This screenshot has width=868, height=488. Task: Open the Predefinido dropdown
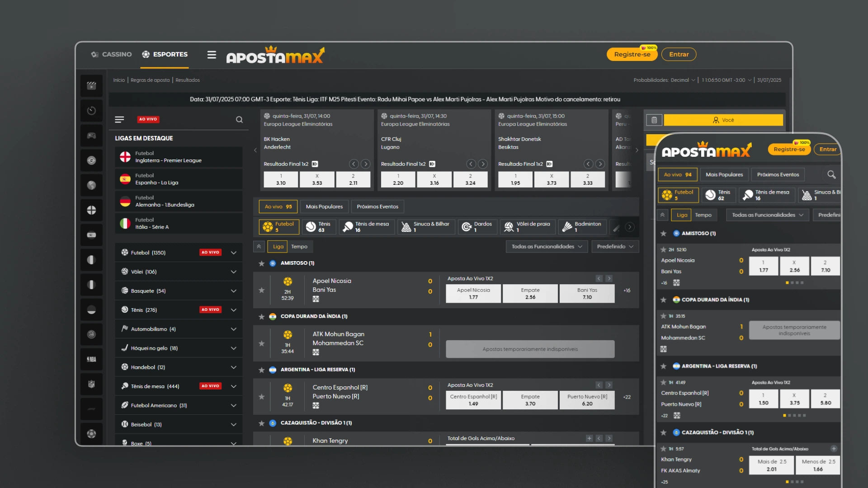615,247
